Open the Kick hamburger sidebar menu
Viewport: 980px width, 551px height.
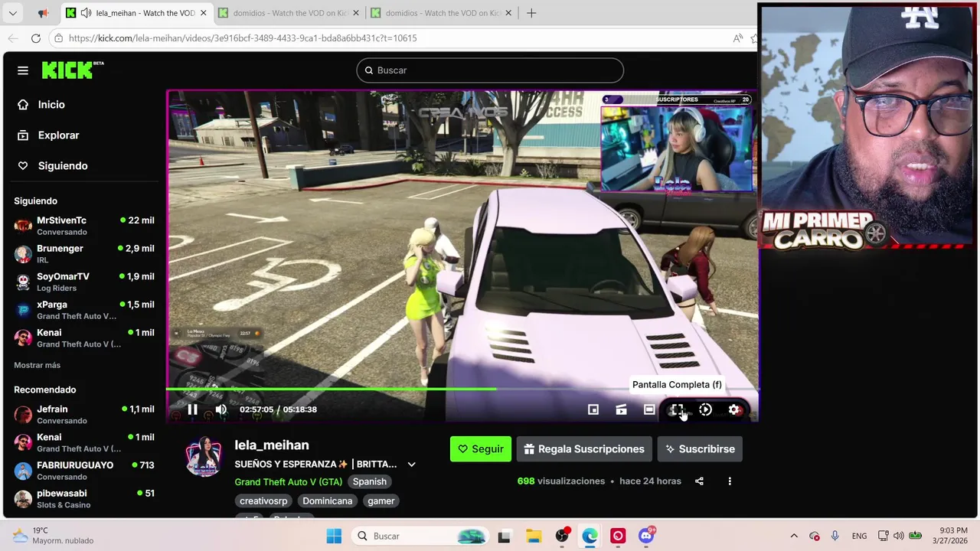click(x=23, y=70)
